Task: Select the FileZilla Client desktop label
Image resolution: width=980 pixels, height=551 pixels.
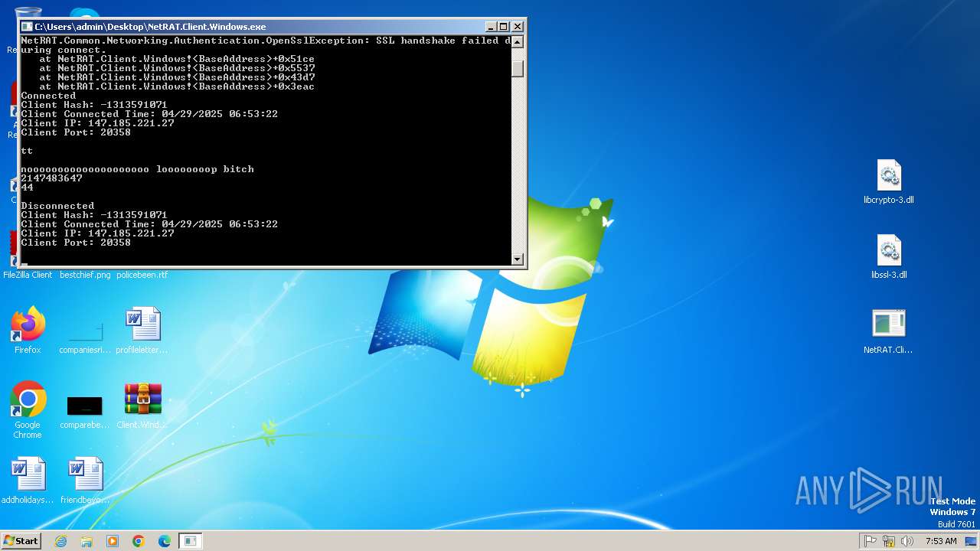Action: 28,275
